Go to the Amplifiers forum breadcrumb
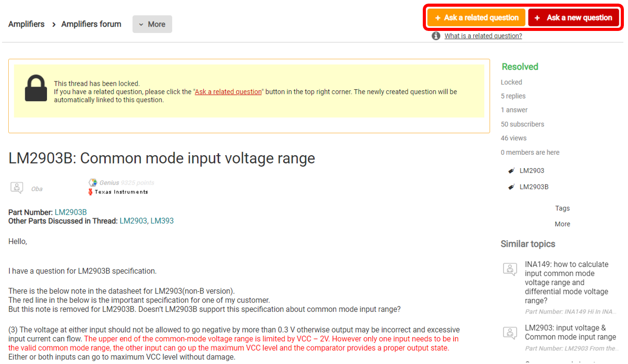Viewport: 628px width, 364px height. pyautogui.click(x=91, y=24)
